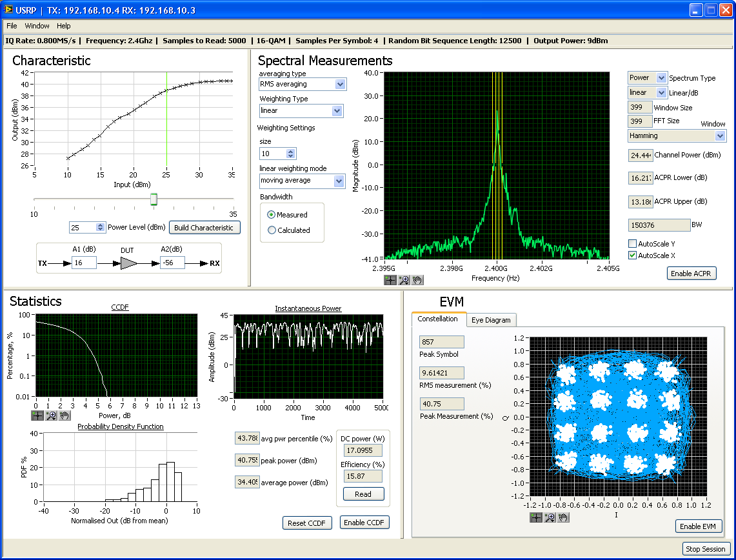Expand linear weighting mode dropdown
The image size is (736, 560).
339,181
